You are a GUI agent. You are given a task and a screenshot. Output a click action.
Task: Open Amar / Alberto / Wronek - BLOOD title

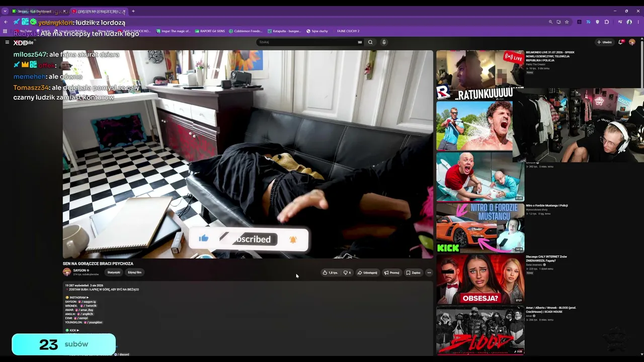tap(551, 310)
